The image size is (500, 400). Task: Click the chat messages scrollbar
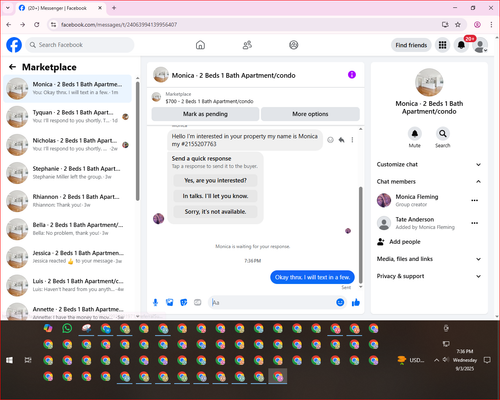pos(360,235)
